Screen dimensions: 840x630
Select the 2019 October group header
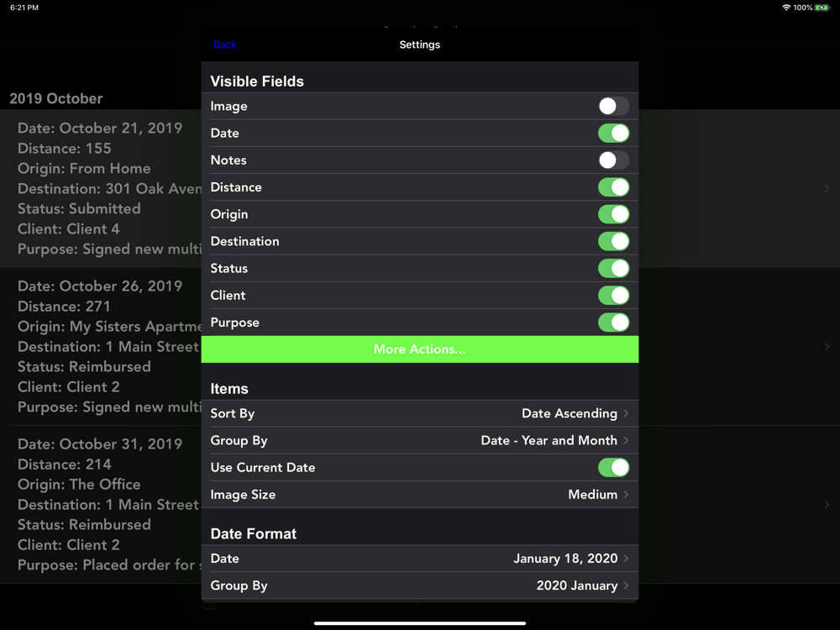tap(56, 98)
